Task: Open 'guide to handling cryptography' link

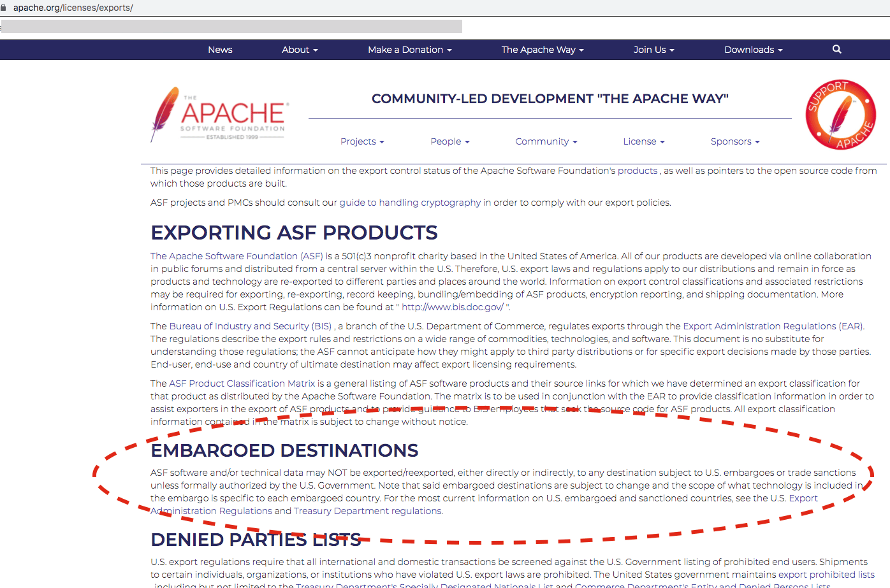Action: pyautogui.click(x=410, y=203)
